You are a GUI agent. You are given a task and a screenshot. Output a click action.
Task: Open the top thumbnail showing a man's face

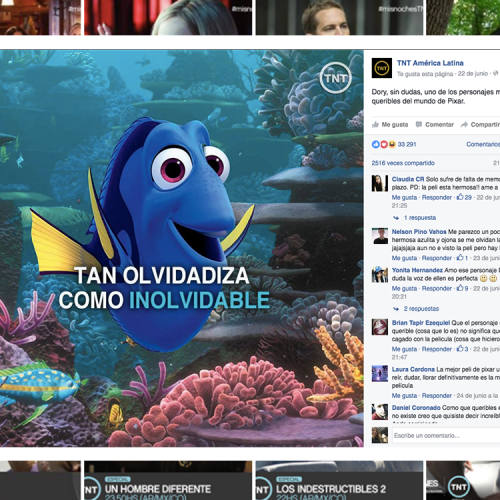click(339, 17)
